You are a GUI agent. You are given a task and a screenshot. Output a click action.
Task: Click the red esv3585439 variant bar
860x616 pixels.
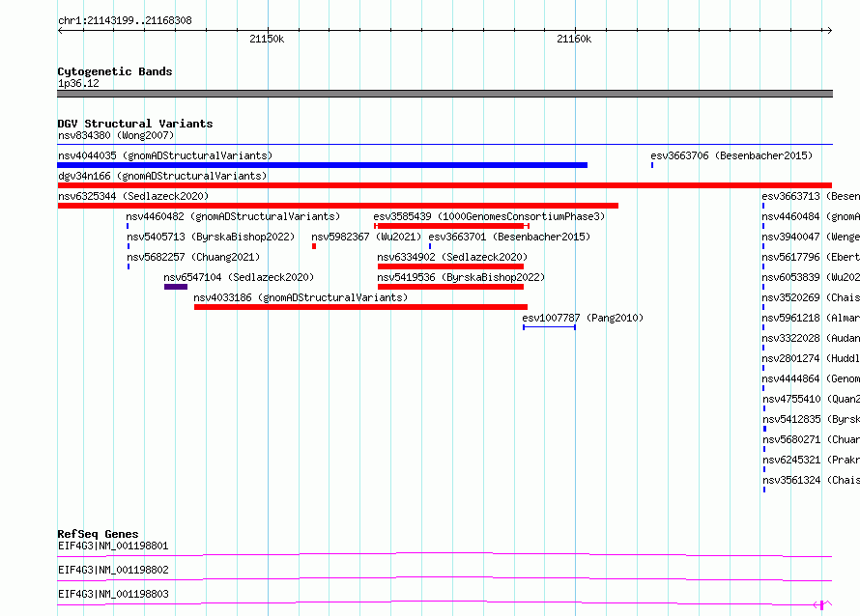pyautogui.click(x=451, y=226)
